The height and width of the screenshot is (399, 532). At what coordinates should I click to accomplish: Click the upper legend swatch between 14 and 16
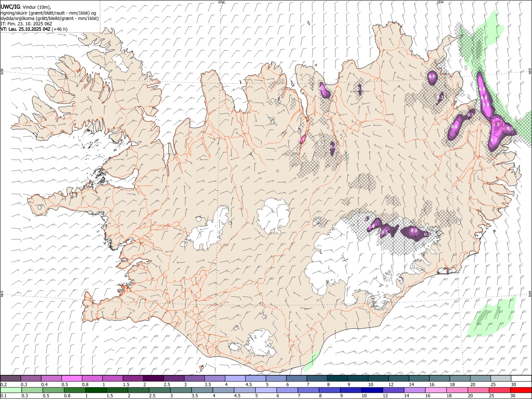coord(419,379)
